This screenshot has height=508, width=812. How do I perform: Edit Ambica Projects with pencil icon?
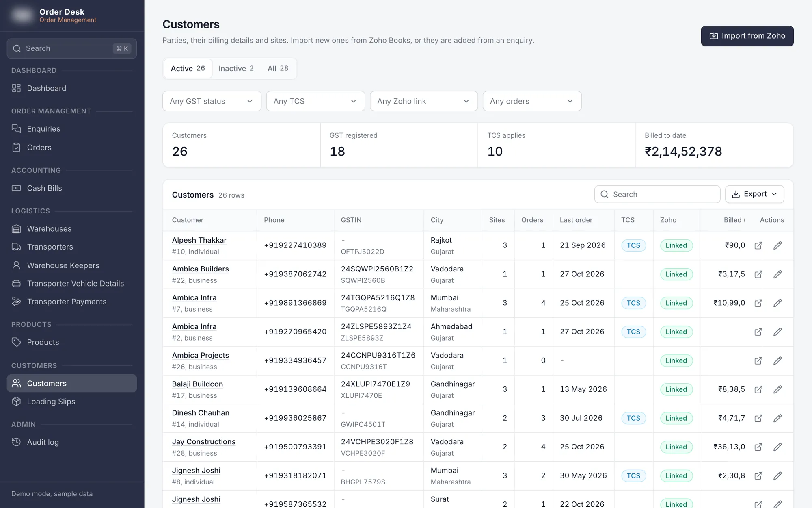click(777, 360)
